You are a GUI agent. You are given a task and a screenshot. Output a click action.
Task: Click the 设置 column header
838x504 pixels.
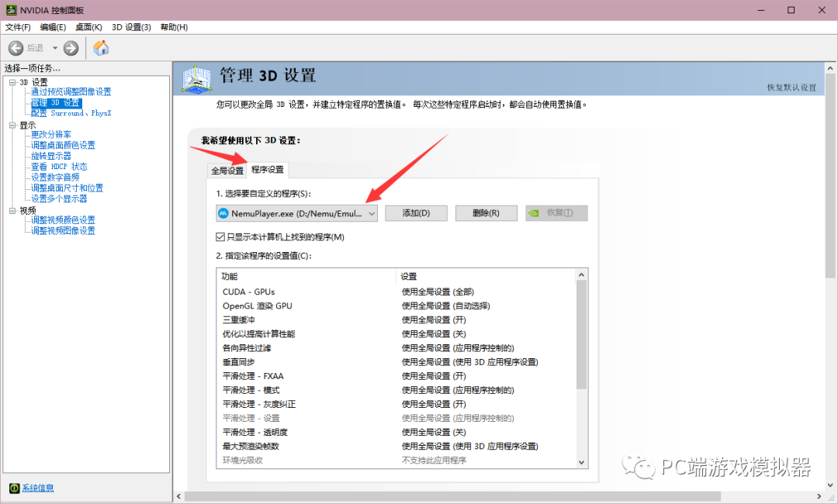pos(485,276)
